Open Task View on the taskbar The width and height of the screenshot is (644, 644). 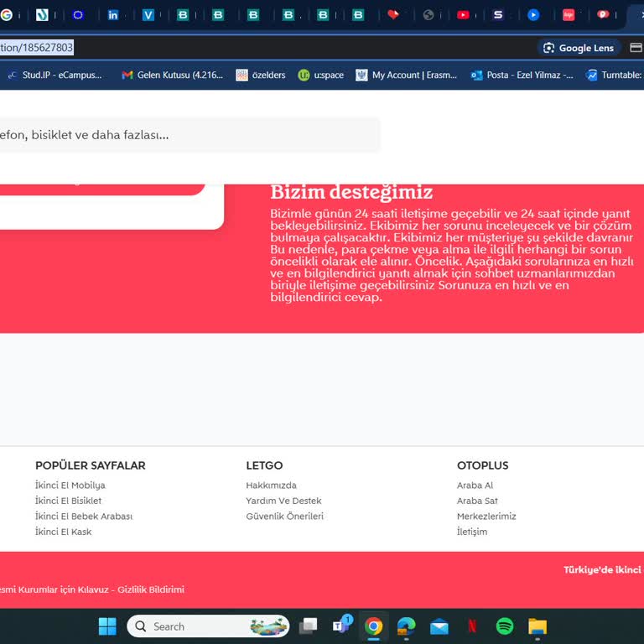(x=308, y=626)
